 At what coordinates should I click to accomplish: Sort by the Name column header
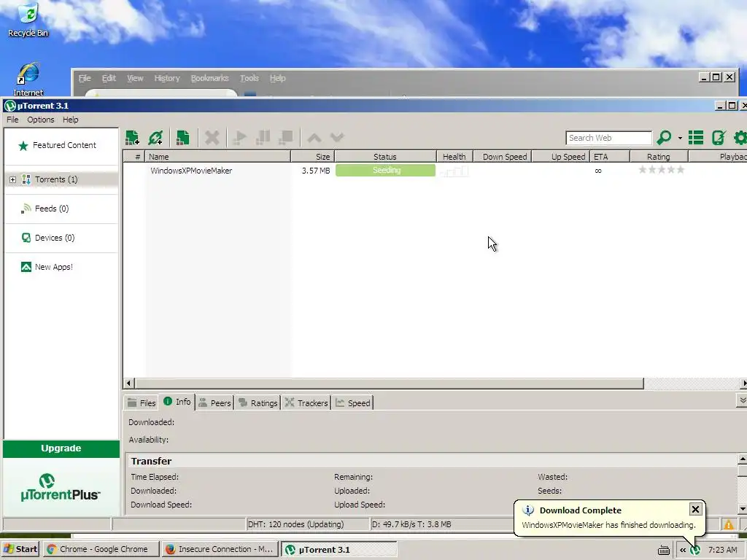pos(218,157)
